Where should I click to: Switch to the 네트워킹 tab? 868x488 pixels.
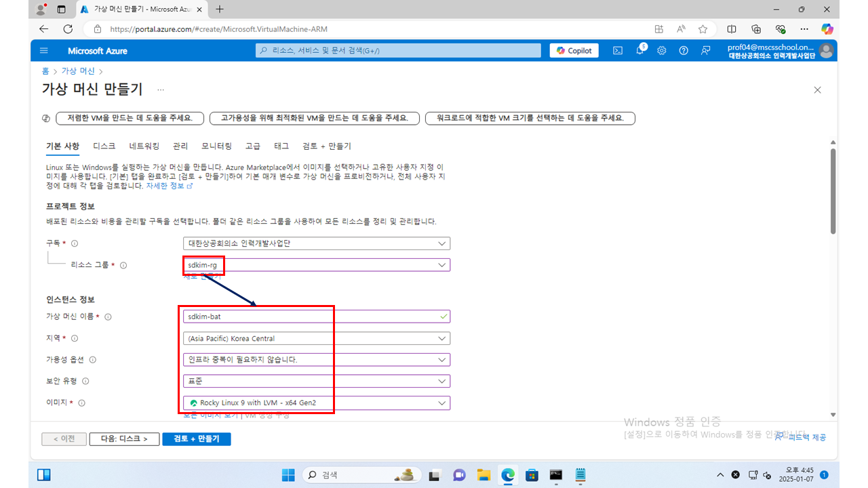tap(144, 146)
